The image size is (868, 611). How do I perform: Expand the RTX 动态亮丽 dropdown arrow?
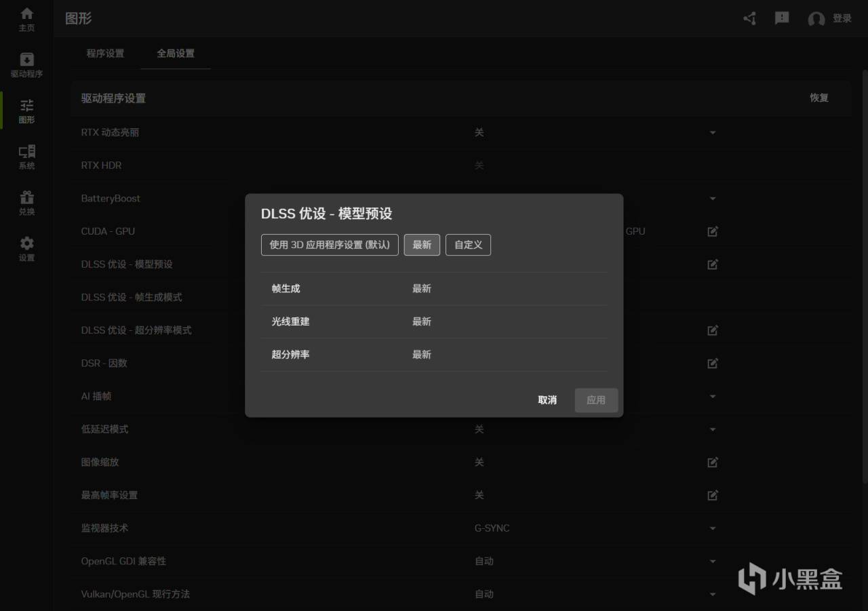(713, 133)
